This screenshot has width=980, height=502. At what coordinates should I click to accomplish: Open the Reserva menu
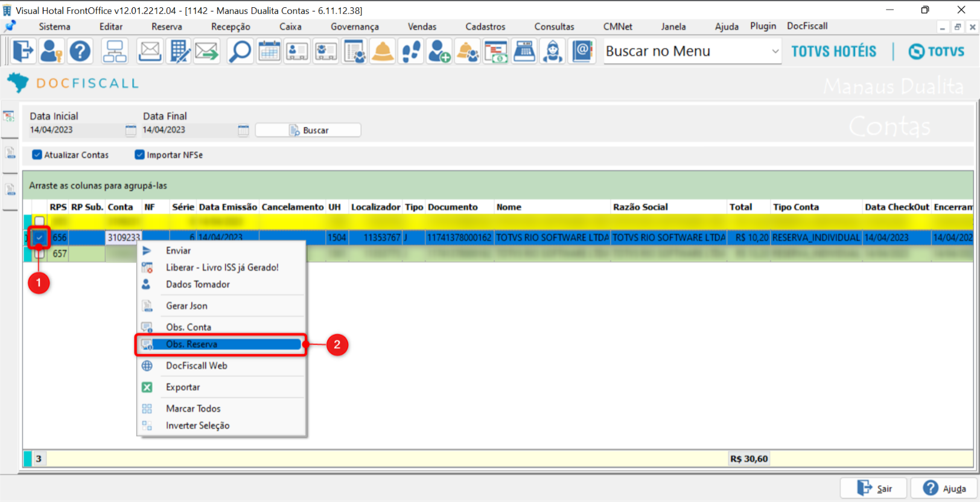[167, 27]
